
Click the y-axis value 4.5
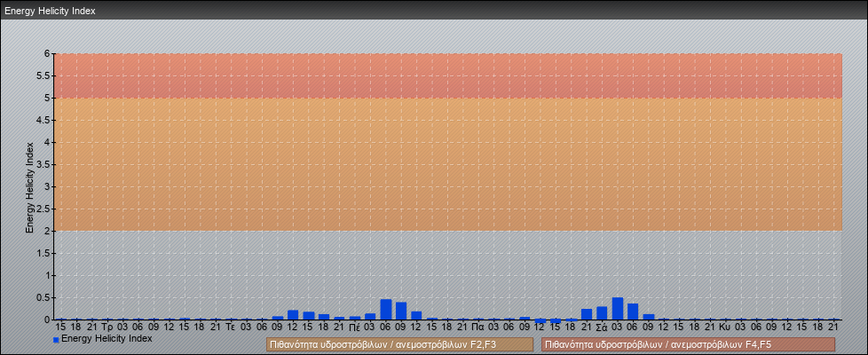pos(44,120)
